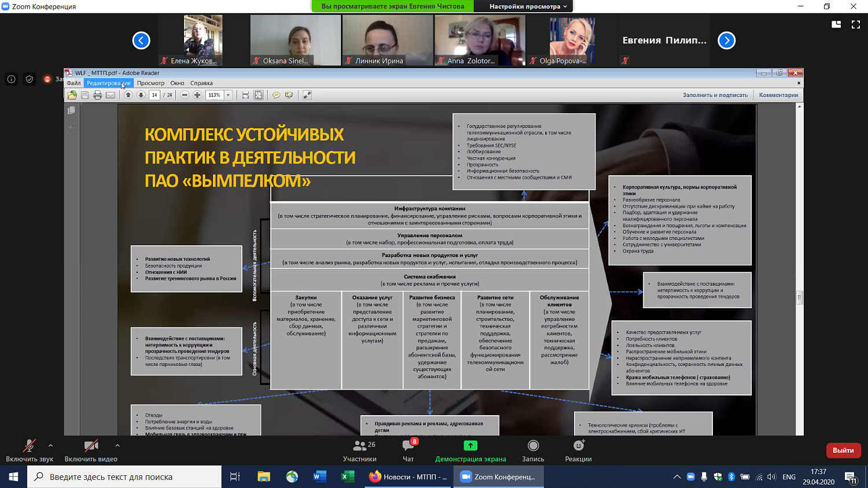Click the page number field
This screenshot has width=868, height=488.
click(155, 95)
